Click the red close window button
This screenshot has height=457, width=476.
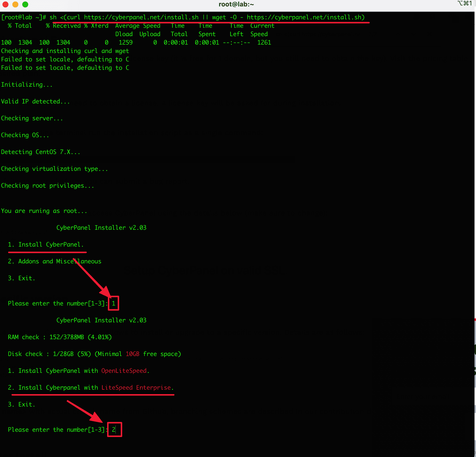click(x=5, y=4)
